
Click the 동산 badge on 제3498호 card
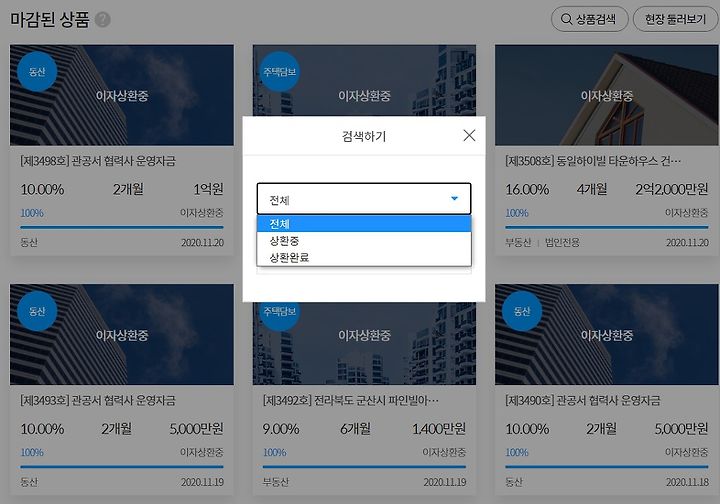[x=37, y=72]
